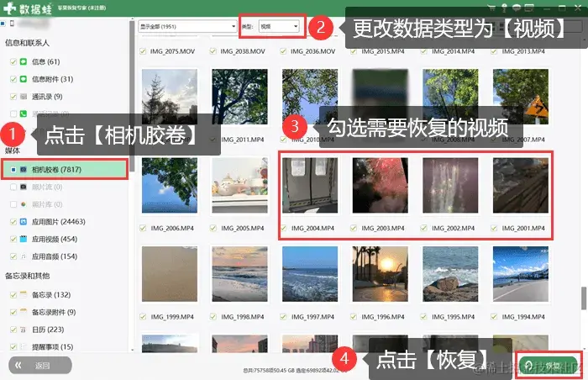This screenshot has height=380, width=588.
Task: Toggle the 应用音频 (154) checkbox
Action: pos(13,256)
